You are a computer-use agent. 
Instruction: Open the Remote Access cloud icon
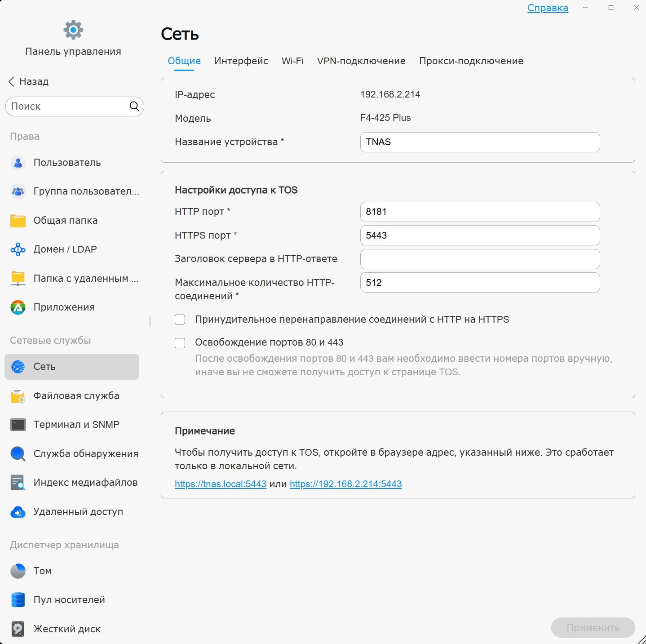coord(18,512)
